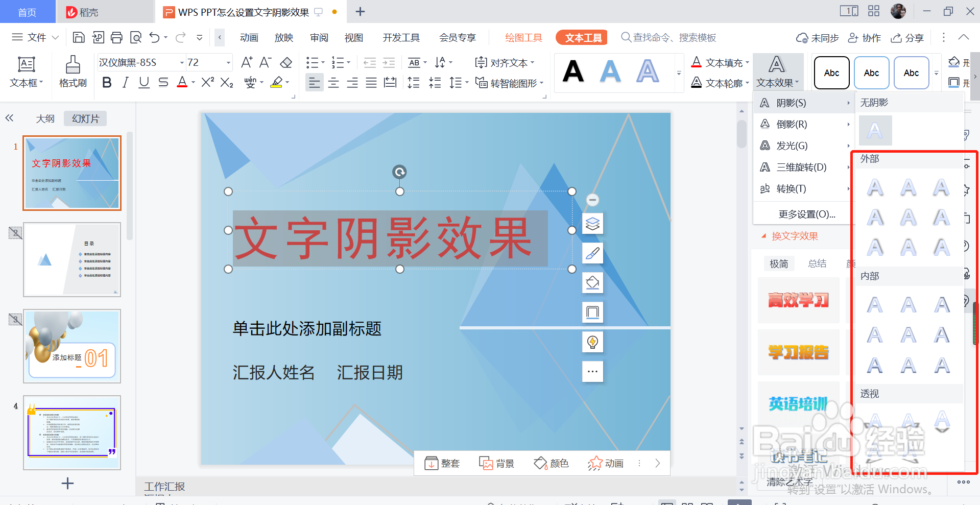Open the 倒影(R) submenu item
Viewport: 980px width, 505px height.
coord(804,124)
